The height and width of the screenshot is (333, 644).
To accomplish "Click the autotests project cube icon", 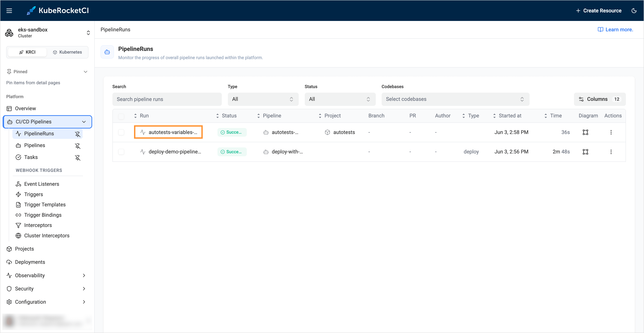I will [x=327, y=132].
